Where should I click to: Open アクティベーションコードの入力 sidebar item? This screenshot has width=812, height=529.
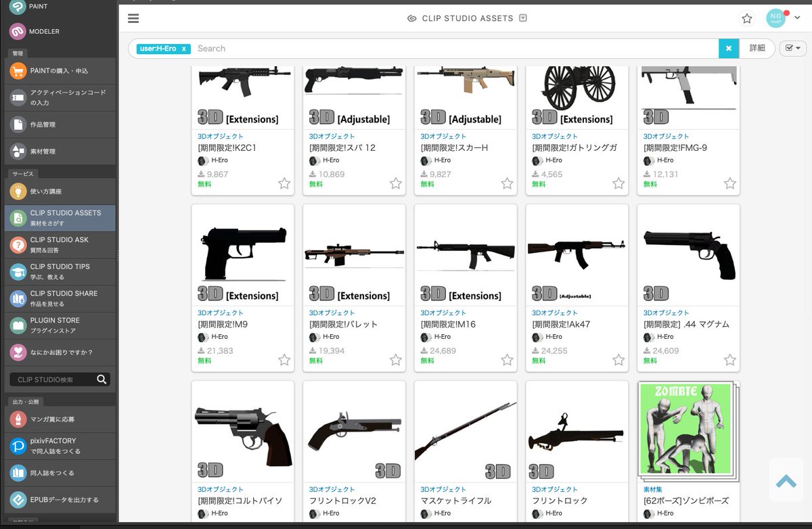pyautogui.click(x=60, y=97)
